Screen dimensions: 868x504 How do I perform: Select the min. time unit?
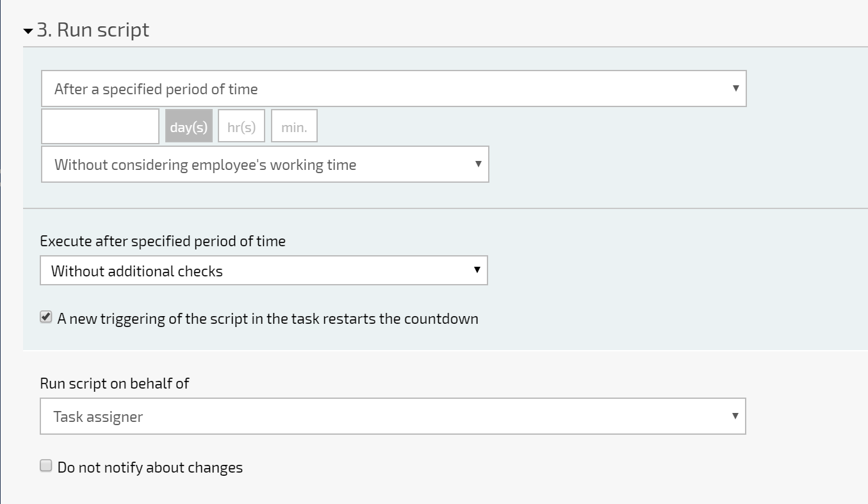point(294,126)
